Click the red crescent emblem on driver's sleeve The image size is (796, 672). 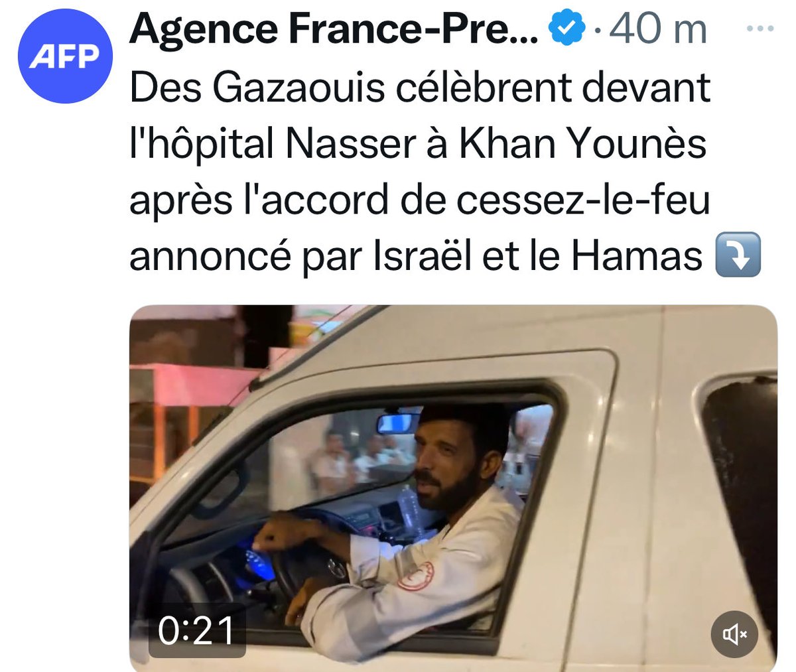coord(415,576)
